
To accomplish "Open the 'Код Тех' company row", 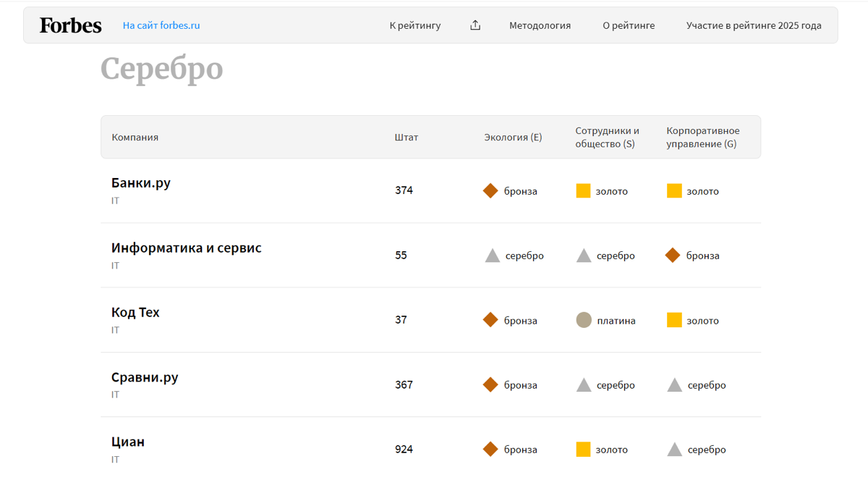I will tap(430, 320).
